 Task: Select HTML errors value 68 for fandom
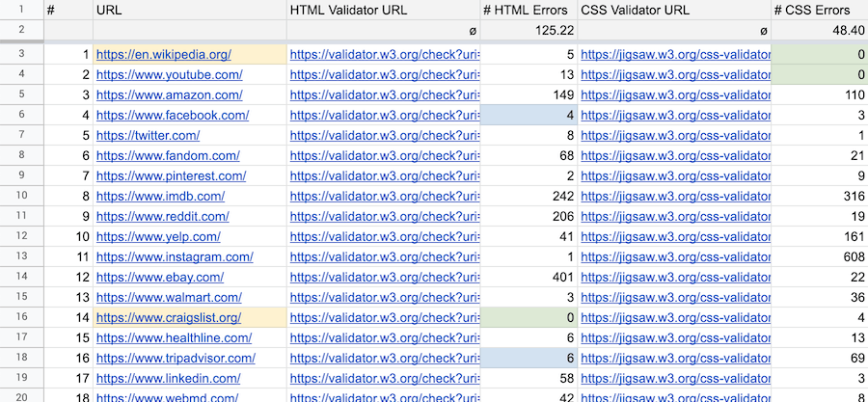click(529, 156)
